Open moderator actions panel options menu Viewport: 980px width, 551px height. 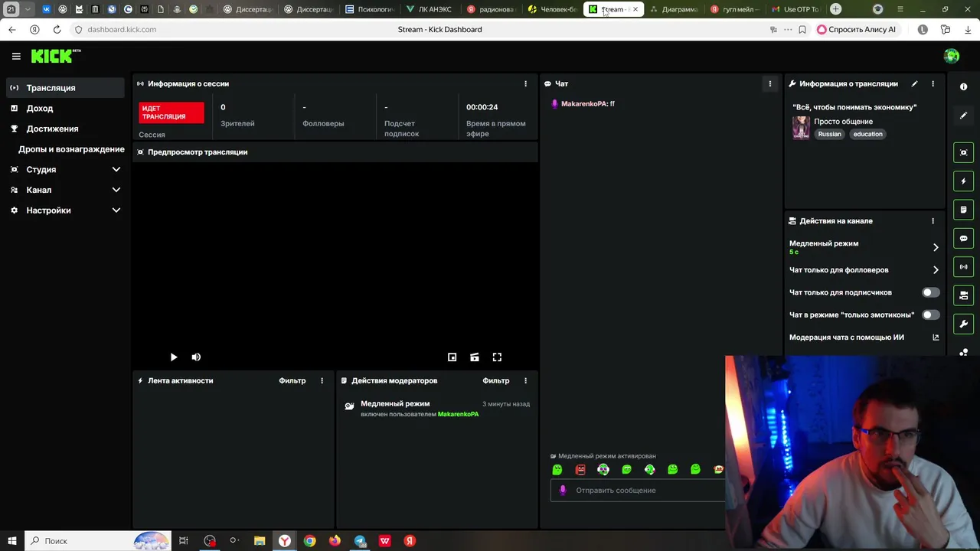(x=525, y=380)
